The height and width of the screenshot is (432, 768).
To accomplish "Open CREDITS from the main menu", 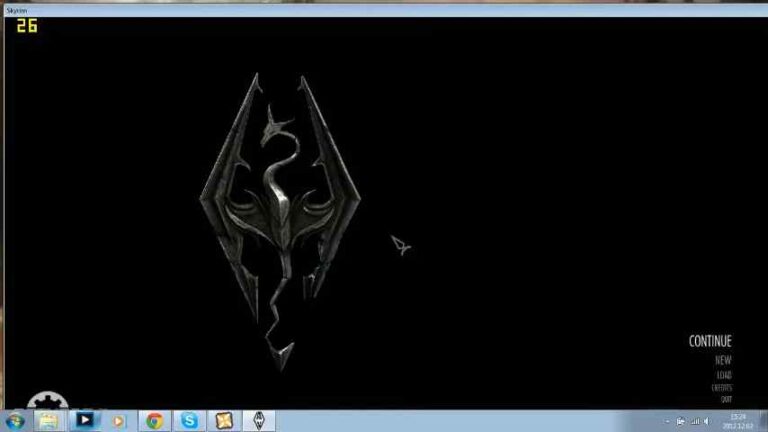I will click(x=721, y=388).
